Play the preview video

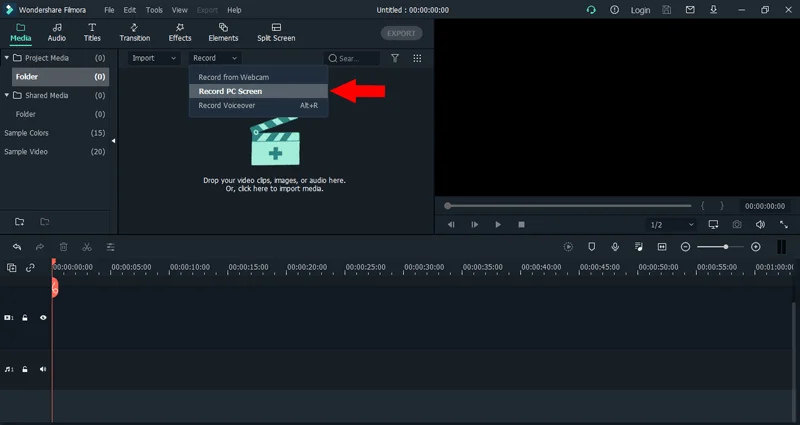(x=498, y=224)
